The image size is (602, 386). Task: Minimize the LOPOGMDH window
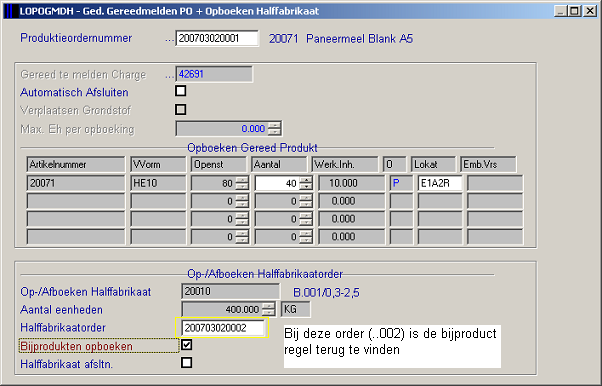click(x=561, y=11)
